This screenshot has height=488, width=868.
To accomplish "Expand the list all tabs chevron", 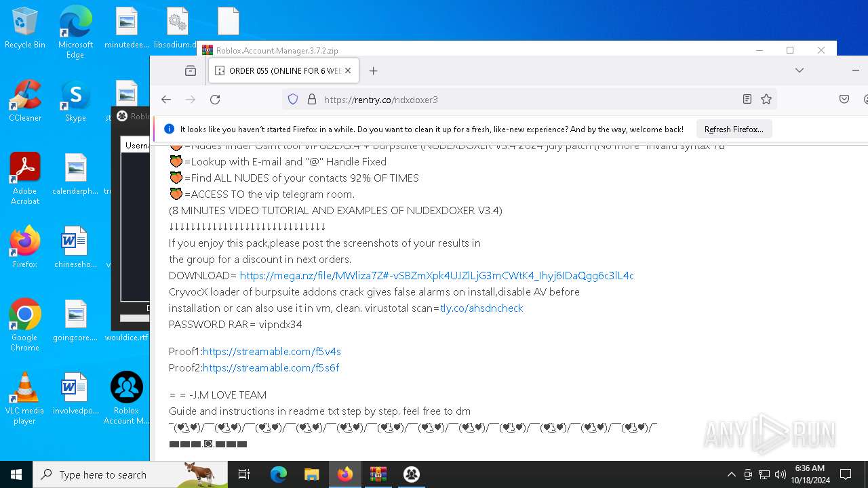I will pyautogui.click(x=800, y=70).
